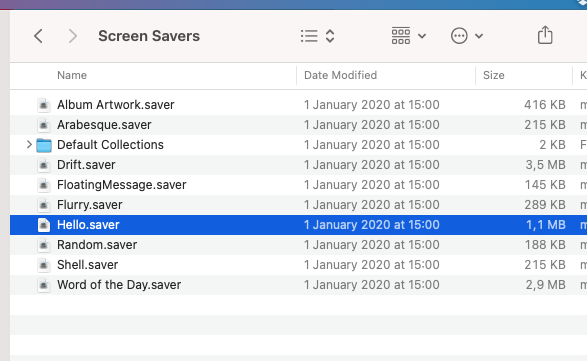Click the Screen Savers window title

coord(149,36)
